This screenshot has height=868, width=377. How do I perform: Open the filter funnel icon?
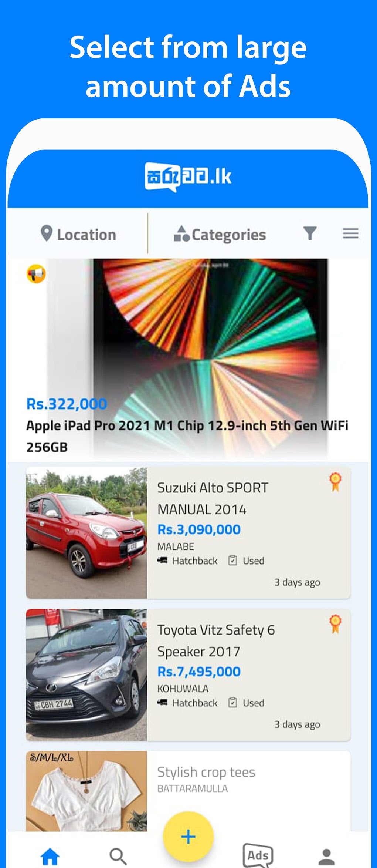(310, 233)
